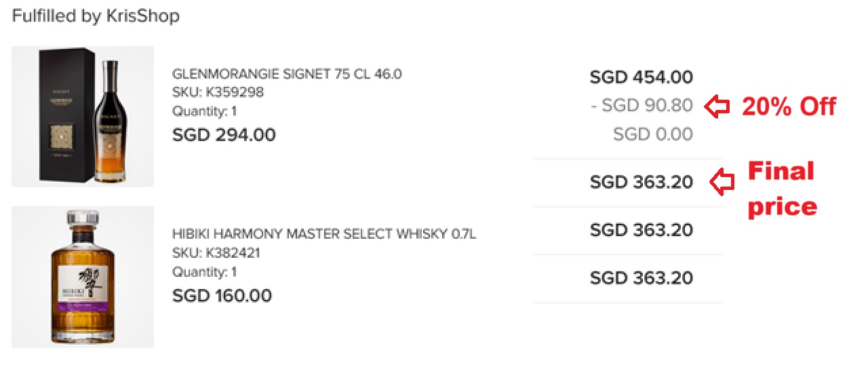
Task: Click the red Final price label
Action: tap(781, 189)
